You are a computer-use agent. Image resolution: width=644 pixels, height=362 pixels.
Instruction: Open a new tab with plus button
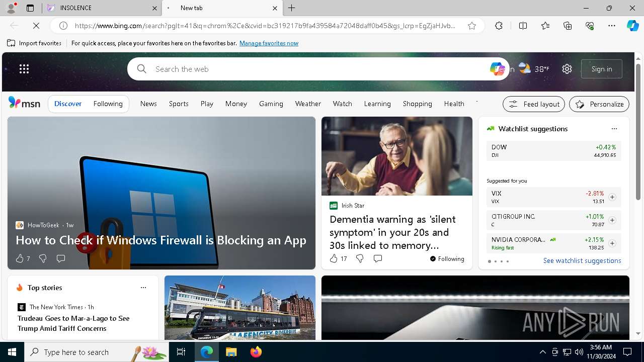[x=292, y=8]
